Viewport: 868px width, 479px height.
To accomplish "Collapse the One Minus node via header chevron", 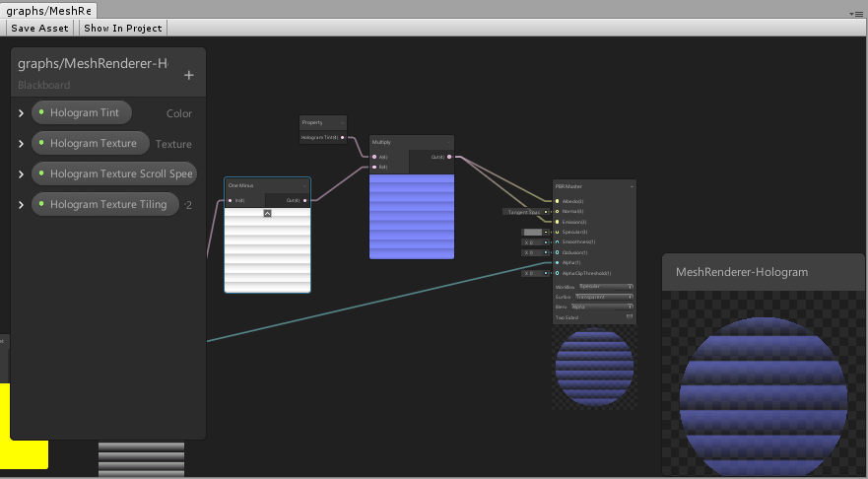I will click(304, 186).
